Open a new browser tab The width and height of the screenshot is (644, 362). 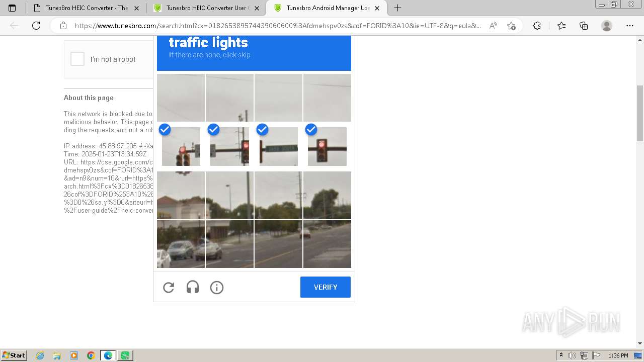pos(397,8)
